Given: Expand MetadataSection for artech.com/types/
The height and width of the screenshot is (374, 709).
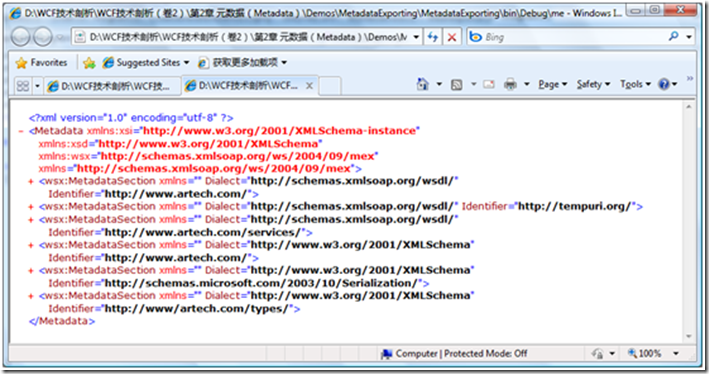Looking at the screenshot, I should coord(31,296).
